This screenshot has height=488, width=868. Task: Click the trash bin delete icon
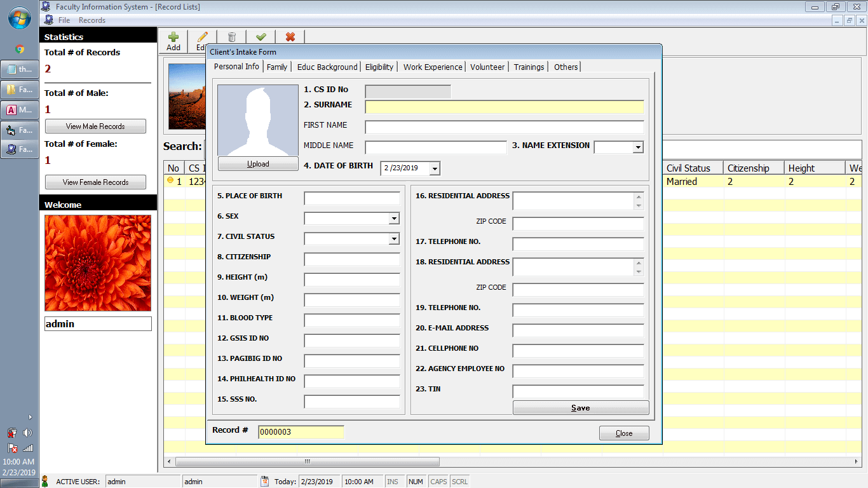[x=231, y=36]
